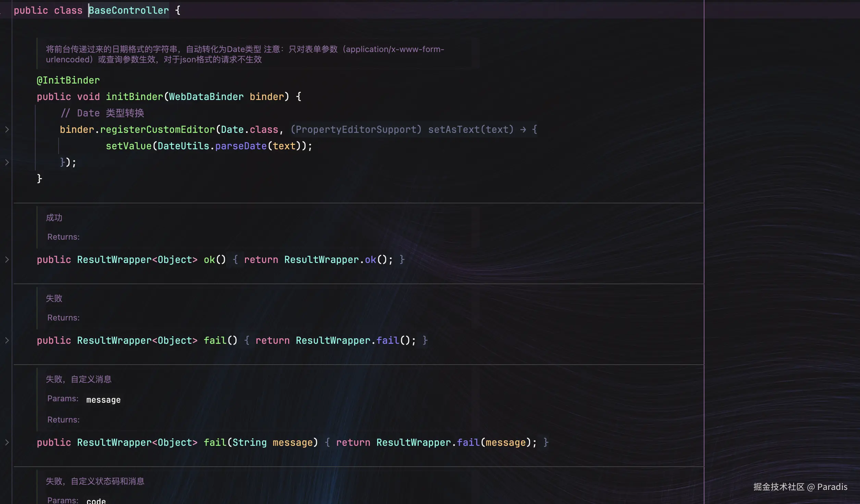860x504 pixels.
Task: Click the setValue method call
Action: (x=128, y=146)
